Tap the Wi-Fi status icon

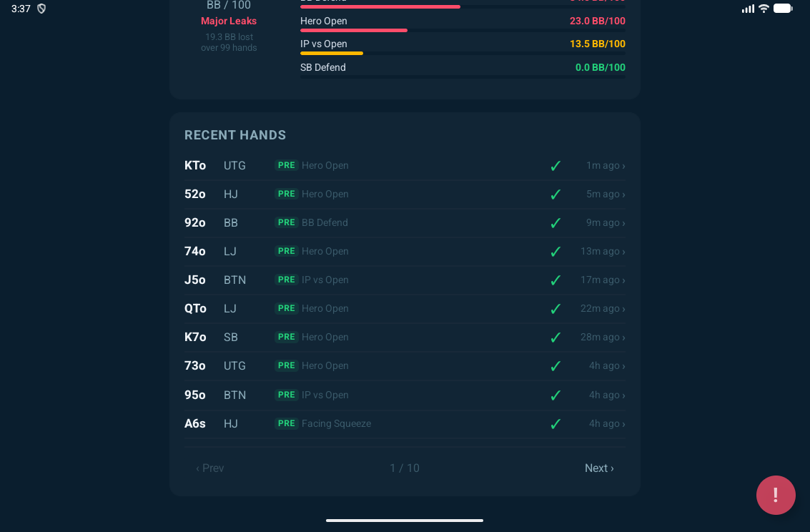pos(764,9)
